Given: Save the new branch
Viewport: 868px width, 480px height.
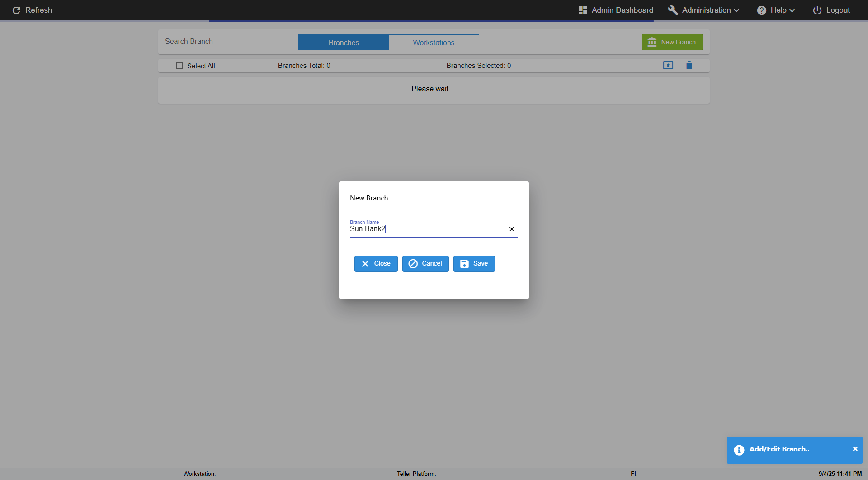Looking at the screenshot, I should coord(474,264).
